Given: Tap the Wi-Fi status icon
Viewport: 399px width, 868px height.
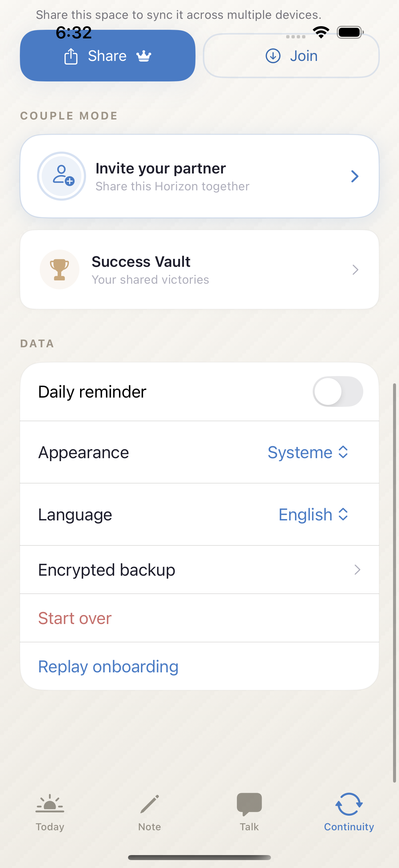Looking at the screenshot, I should tap(321, 32).
